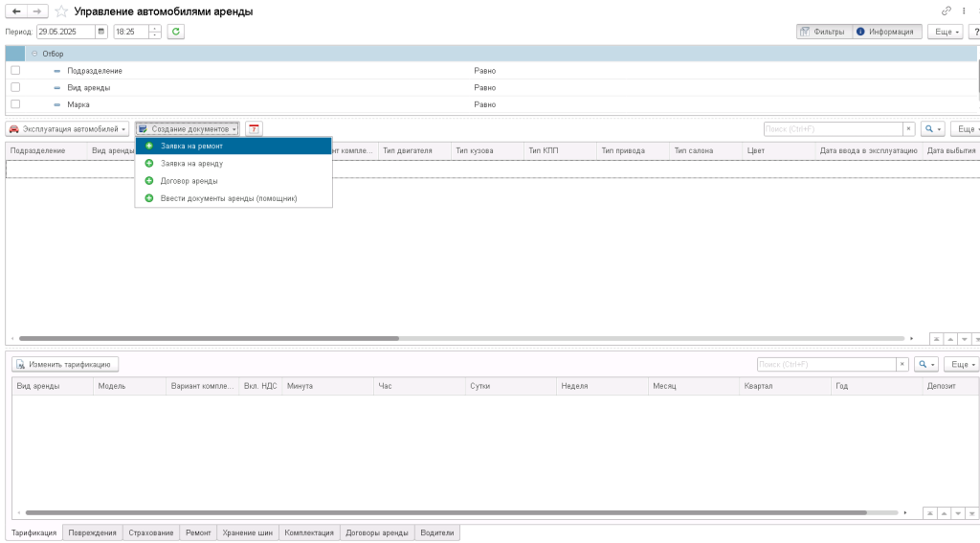This screenshot has height=543, width=980.
Task: Click the back navigation arrow
Action: 16,11
